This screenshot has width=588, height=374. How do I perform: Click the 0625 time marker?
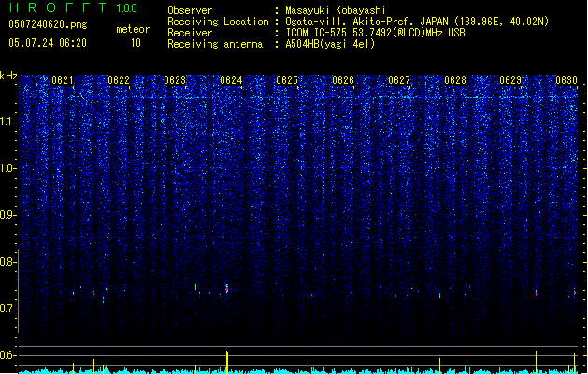click(x=287, y=80)
